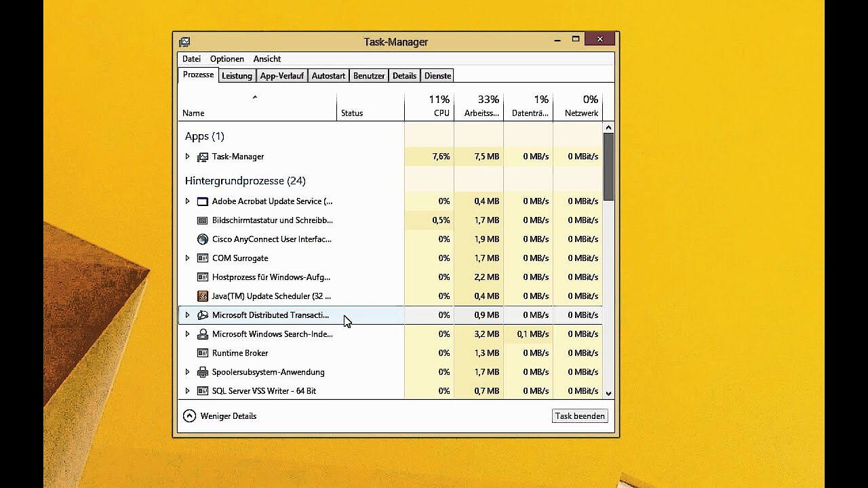Click the Hostprozess für Windows-Aufgaben icon
The image size is (868, 488).
point(202,277)
